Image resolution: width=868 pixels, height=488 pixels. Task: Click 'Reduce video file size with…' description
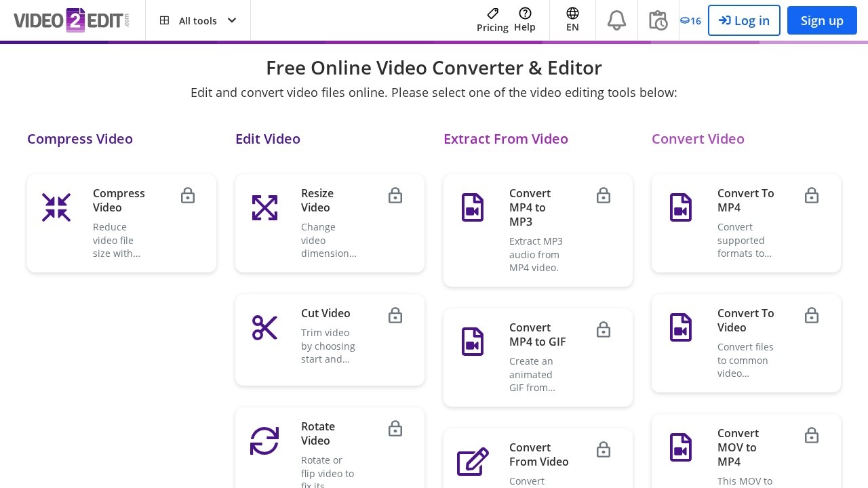[x=117, y=241]
